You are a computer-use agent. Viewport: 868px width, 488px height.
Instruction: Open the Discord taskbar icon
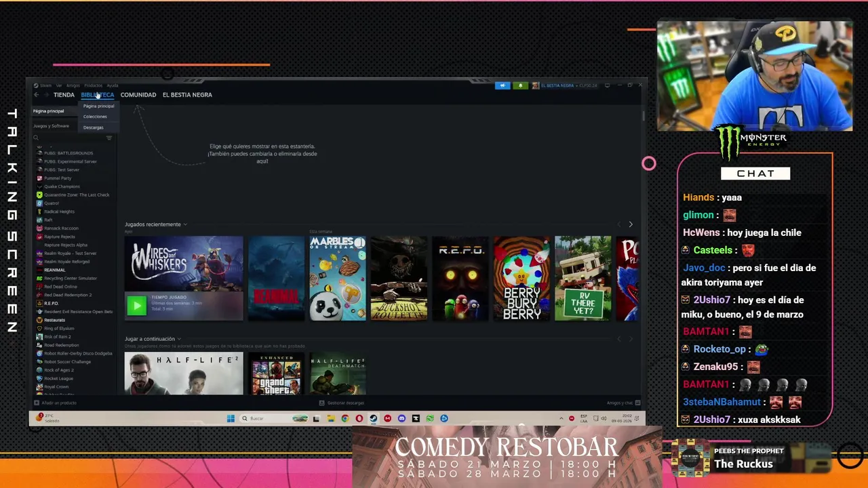point(401,418)
